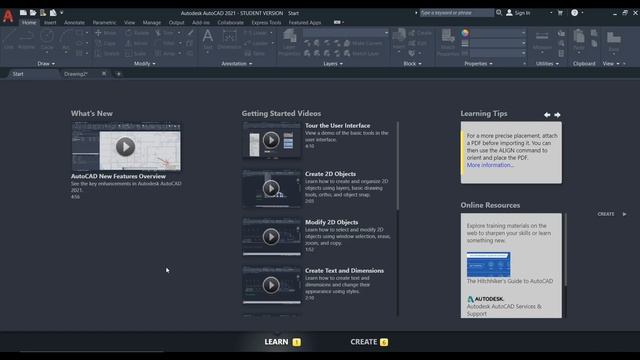
Task: Select the Dimension tool
Action: pyautogui.click(x=229, y=40)
